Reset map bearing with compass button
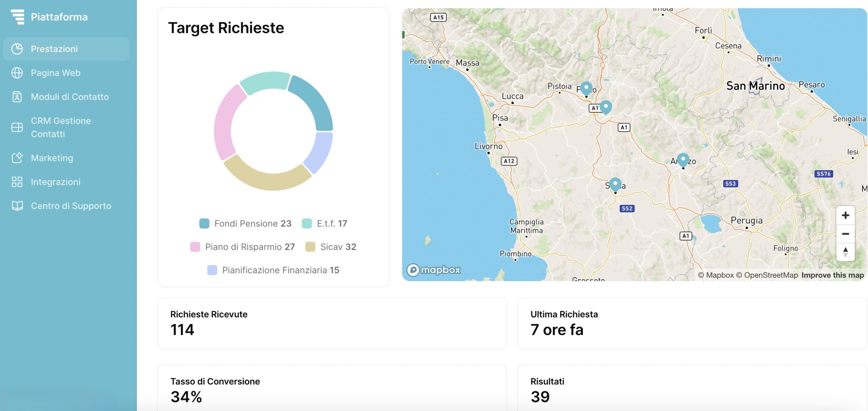This screenshot has height=411, width=868. 845,252
